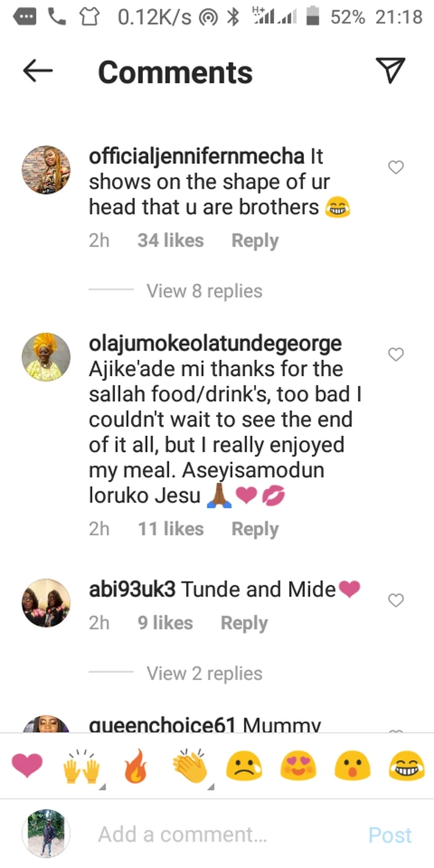Like abi93uk3's Tunde and Mide comment
The image size is (434, 868).
395,600
